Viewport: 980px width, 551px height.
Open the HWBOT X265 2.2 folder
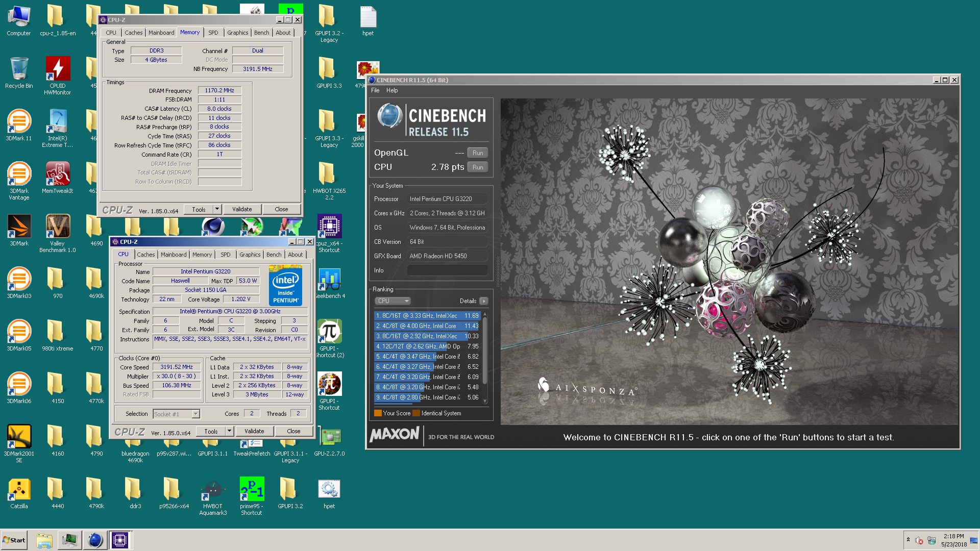pyautogui.click(x=329, y=181)
